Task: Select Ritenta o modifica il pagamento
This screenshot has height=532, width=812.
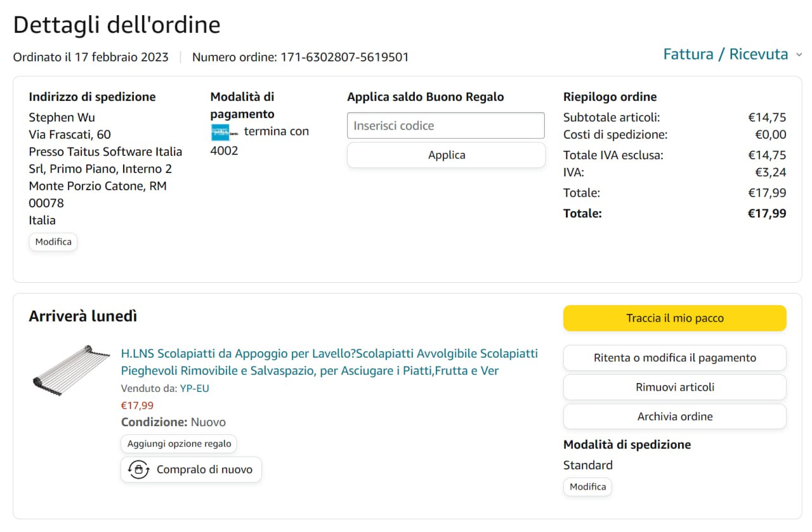Action: click(674, 358)
